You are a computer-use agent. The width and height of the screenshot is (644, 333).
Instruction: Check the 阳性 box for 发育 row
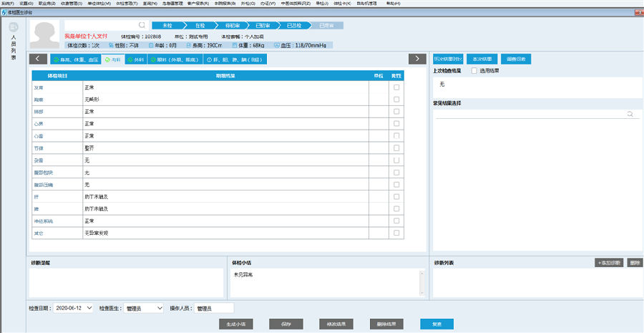click(396, 87)
